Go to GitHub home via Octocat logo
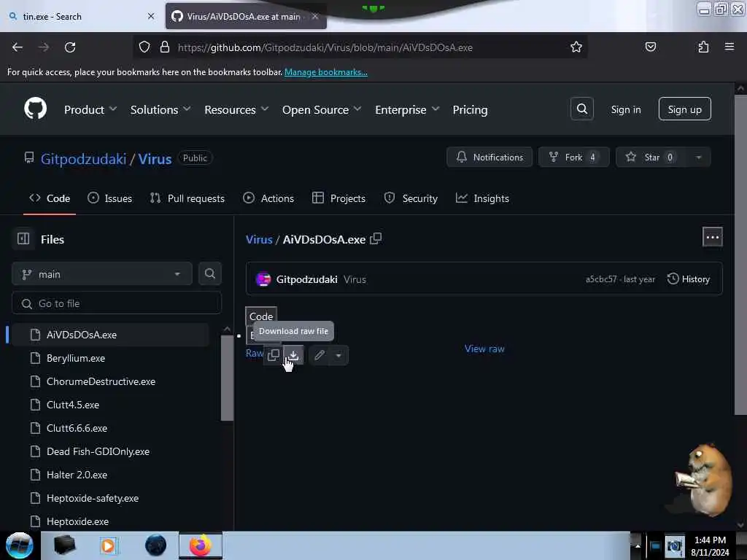The image size is (747, 560). [x=36, y=109]
